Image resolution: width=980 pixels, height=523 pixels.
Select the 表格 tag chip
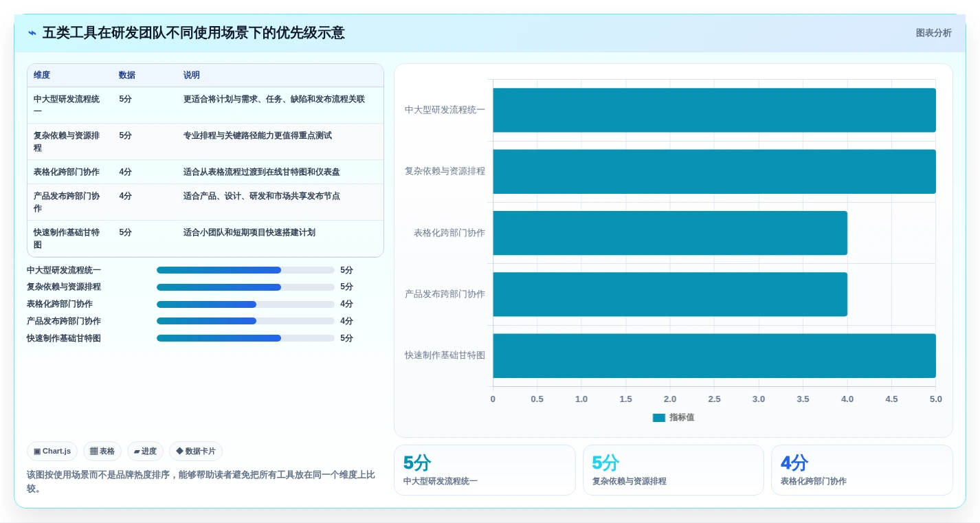coord(102,452)
